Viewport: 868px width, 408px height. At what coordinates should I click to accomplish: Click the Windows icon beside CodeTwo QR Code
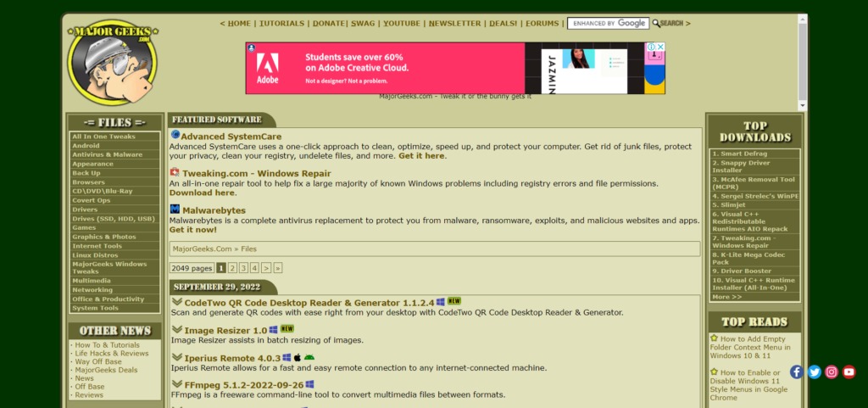pos(441,302)
